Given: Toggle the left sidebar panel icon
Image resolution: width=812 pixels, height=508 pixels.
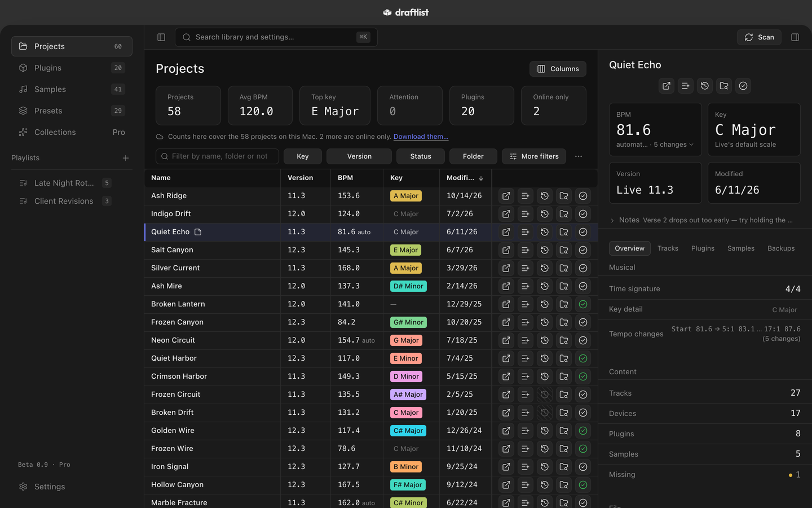Looking at the screenshot, I should click(x=161, y=37).
